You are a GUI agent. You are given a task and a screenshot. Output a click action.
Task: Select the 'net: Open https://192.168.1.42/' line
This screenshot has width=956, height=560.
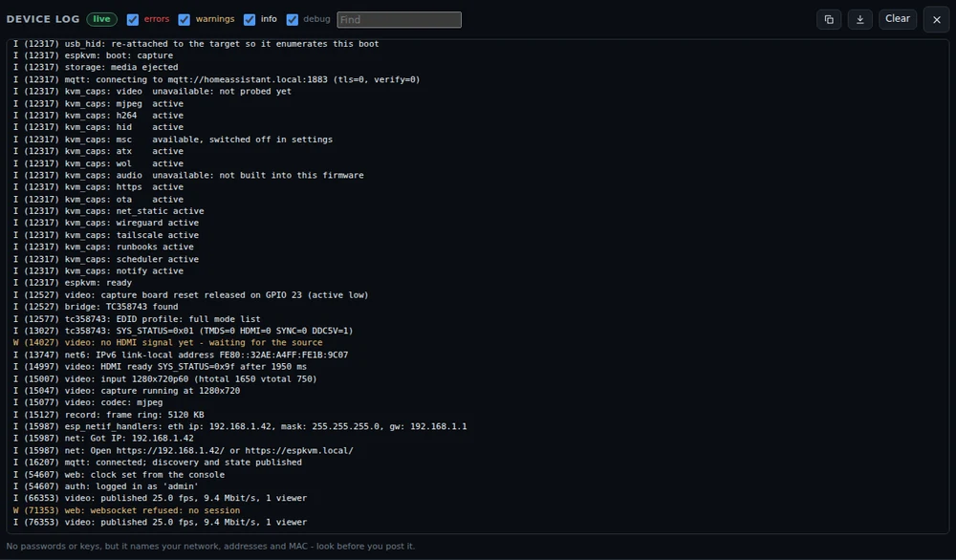[183, 450]
